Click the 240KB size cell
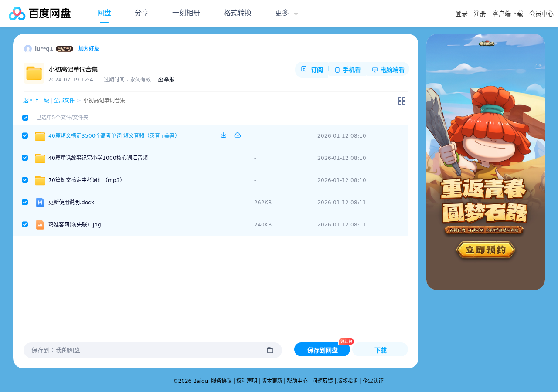The width and height of the screenshot is (558, 392). pos(263,225)
